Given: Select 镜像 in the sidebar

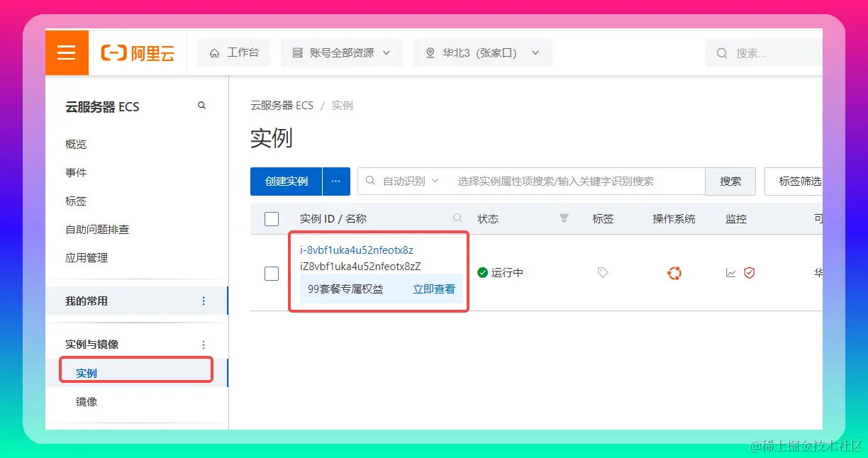Looking at the screenshot, I should [87, 401].
